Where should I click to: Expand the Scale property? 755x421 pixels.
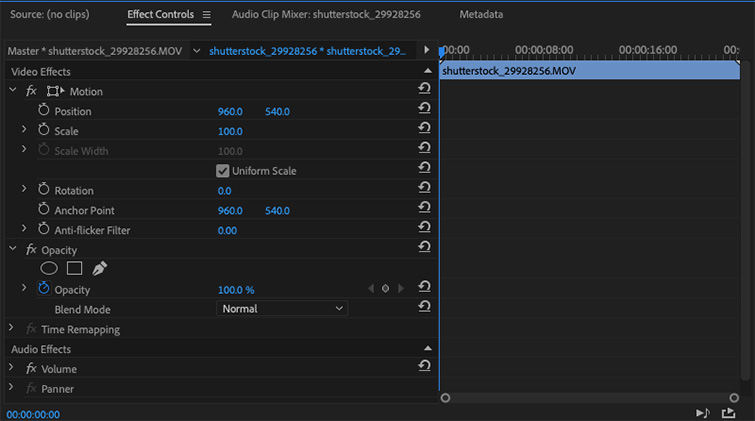pyautogui.click(x=24, y=131)
